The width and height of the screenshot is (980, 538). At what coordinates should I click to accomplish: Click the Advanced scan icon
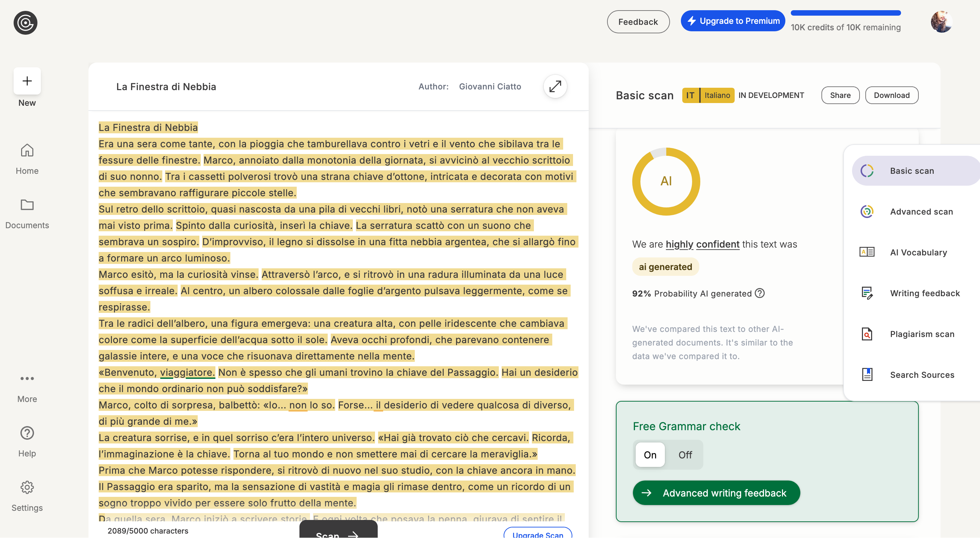click(867, 212)
